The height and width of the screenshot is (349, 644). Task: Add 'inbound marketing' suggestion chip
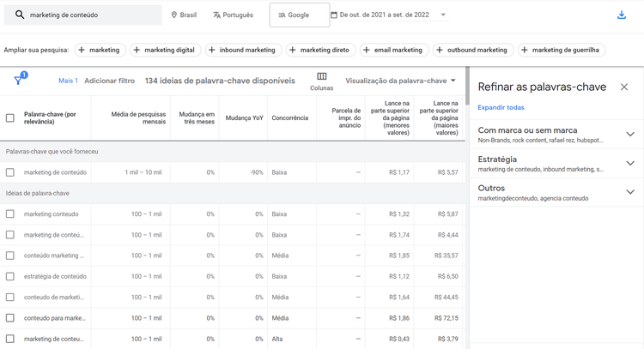tap(243, 50)
